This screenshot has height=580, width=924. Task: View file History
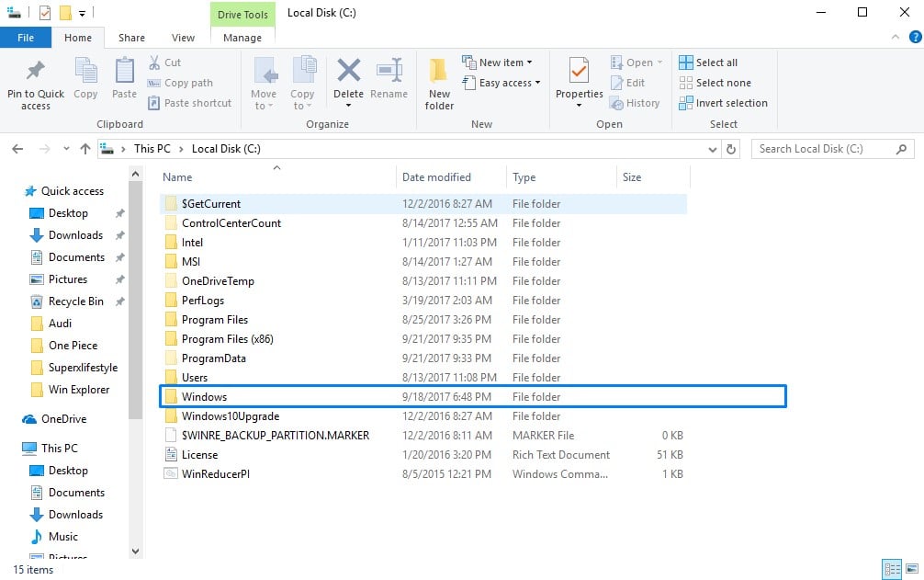636,103
